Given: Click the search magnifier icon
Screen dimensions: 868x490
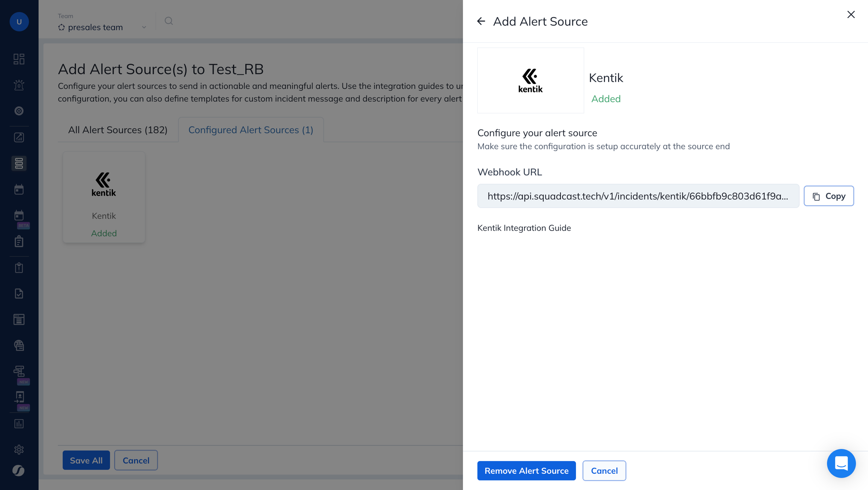Looking at the screenshot, I should coord(169,21).
